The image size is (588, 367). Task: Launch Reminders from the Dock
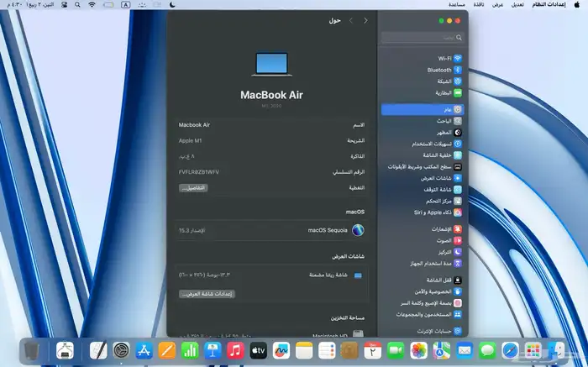pos(327,351)
